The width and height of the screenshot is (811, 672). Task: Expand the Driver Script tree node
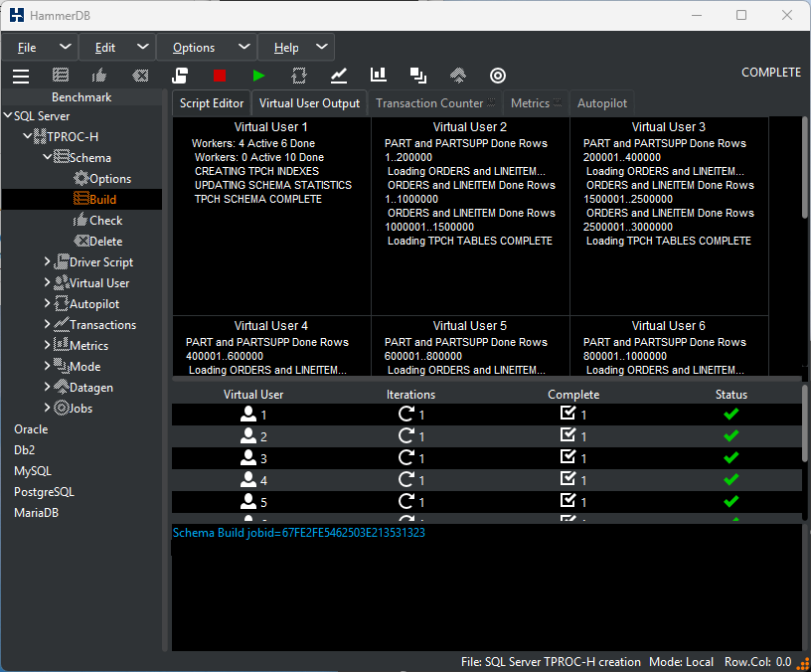pos(47,261)
